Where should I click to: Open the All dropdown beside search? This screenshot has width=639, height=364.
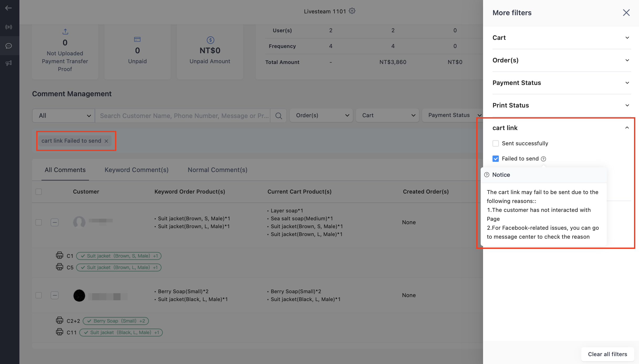point(64,116)
